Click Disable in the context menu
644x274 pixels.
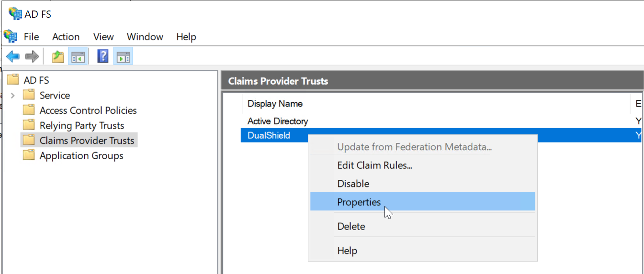click(x=353, y=184)
